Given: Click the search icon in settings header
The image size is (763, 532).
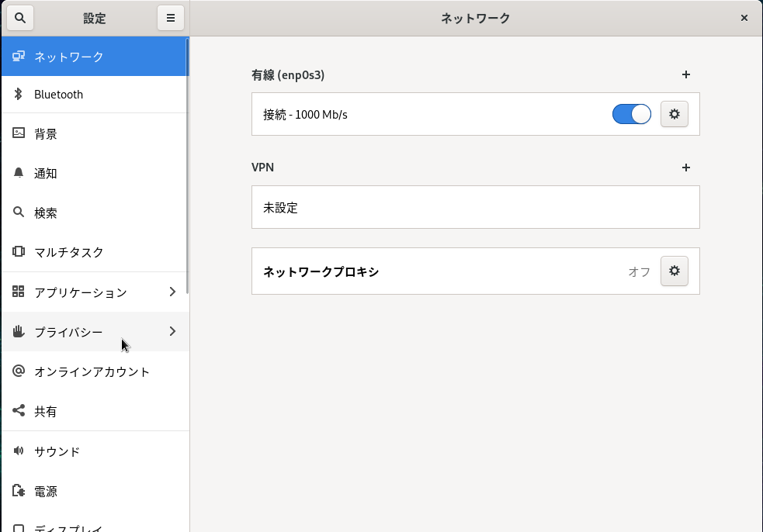Looking at the screenshot, I should click(20, 18).
